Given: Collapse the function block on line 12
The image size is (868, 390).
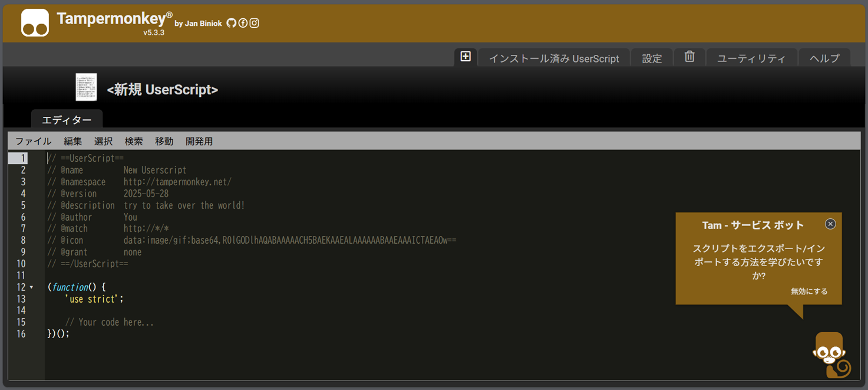Looking at the screenshot, I should pyautogui.click(x=30, y=287).
